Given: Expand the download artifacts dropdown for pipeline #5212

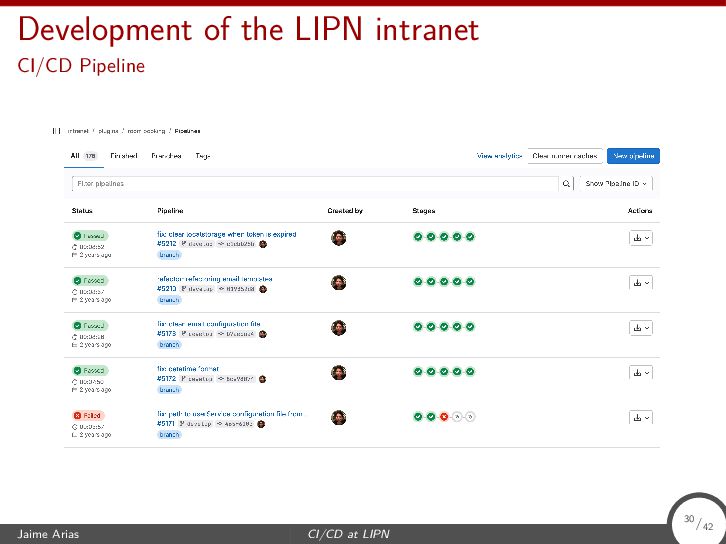Looking at the screenshot, I should coord(640,238).
